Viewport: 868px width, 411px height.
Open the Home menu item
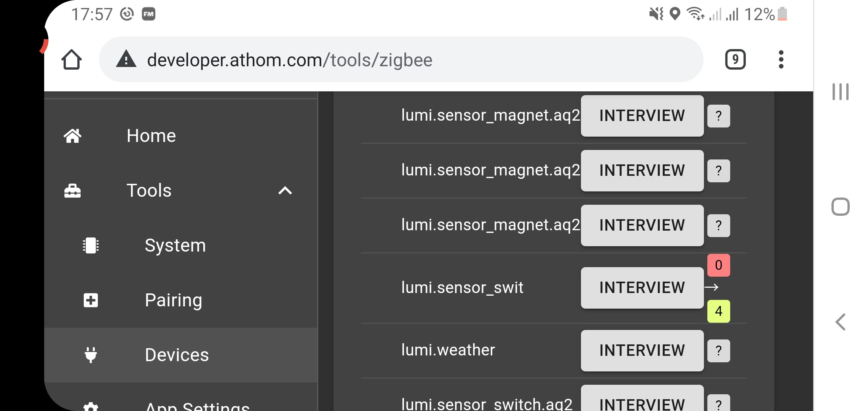tap(151, 136)
